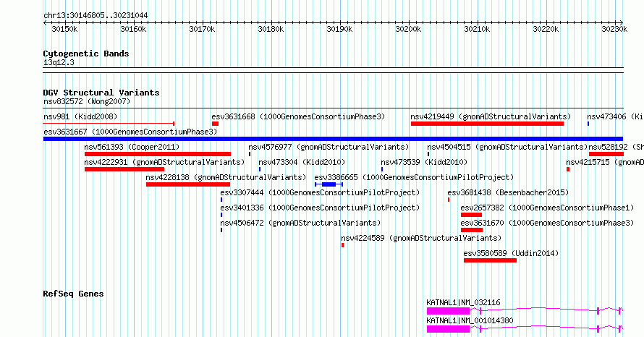This screenshot has height=337, width=644.
Task: Click the blue esv3386665 feature glyph
Action: pyautogui.click(x=329, y=184)
